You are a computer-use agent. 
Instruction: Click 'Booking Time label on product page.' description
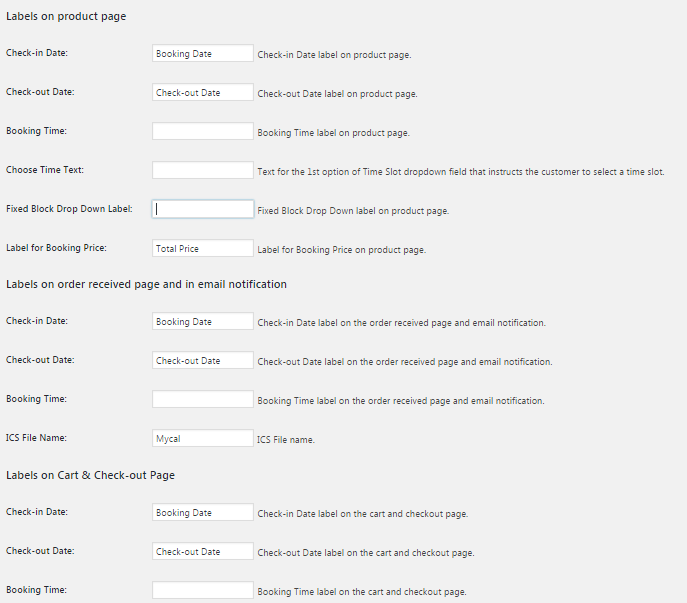[x=333, y=133]
